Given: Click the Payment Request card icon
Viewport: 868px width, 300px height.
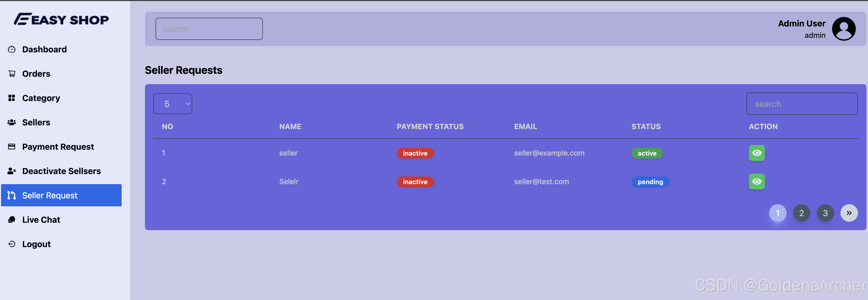Looking at the screenshot, I should (12, 147).
